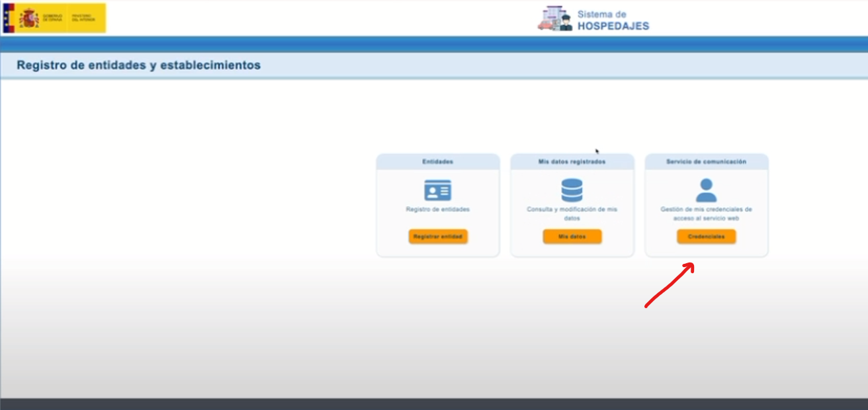Screen dimensions: 868x410
Task: Click the Sistema de HOSPEDAJES title text
Action: coord(613,20)
